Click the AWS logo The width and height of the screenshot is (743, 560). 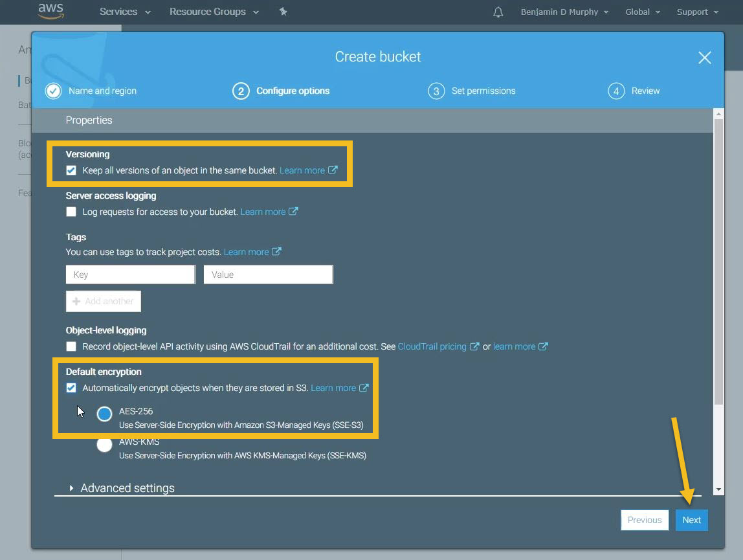click(50, 11)
